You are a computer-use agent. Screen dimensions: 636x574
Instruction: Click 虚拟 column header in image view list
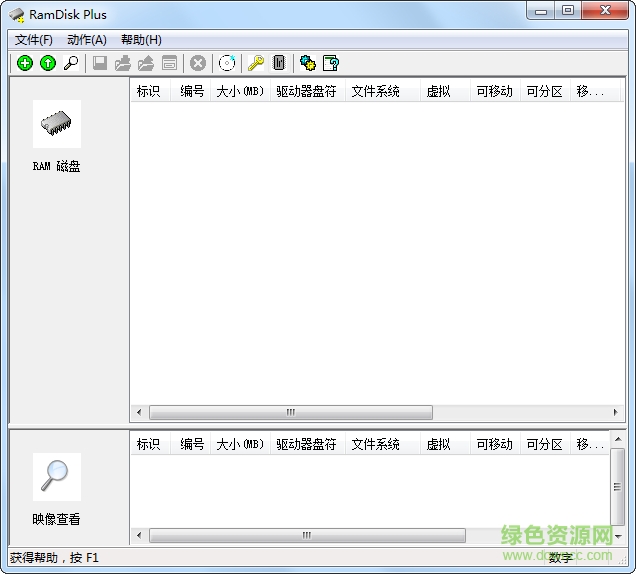(445, 444)
